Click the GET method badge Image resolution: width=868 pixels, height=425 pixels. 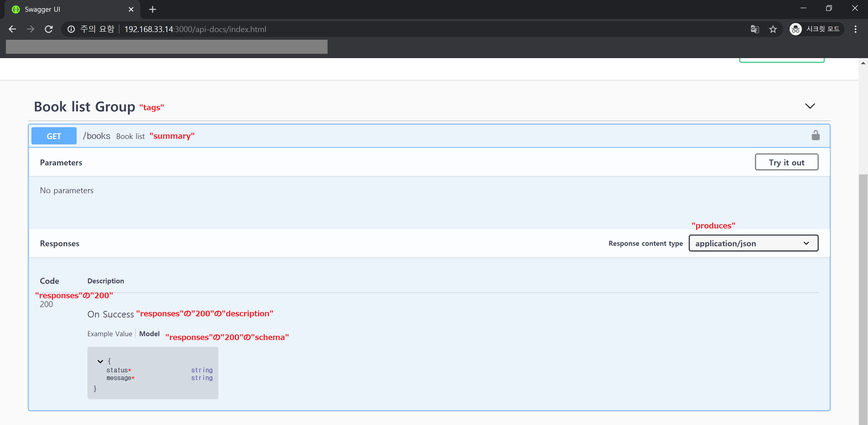(x=54, y=136)
